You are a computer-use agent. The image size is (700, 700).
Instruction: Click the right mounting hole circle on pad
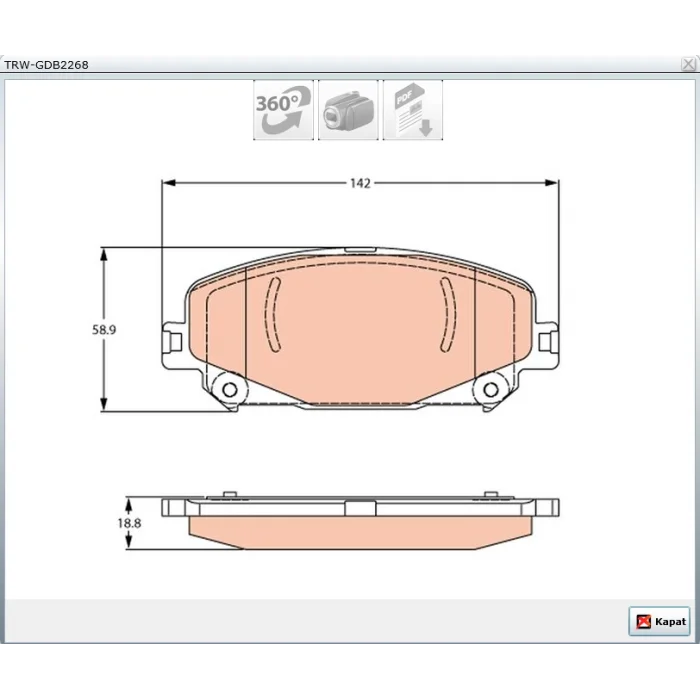[x=491, y=390]
